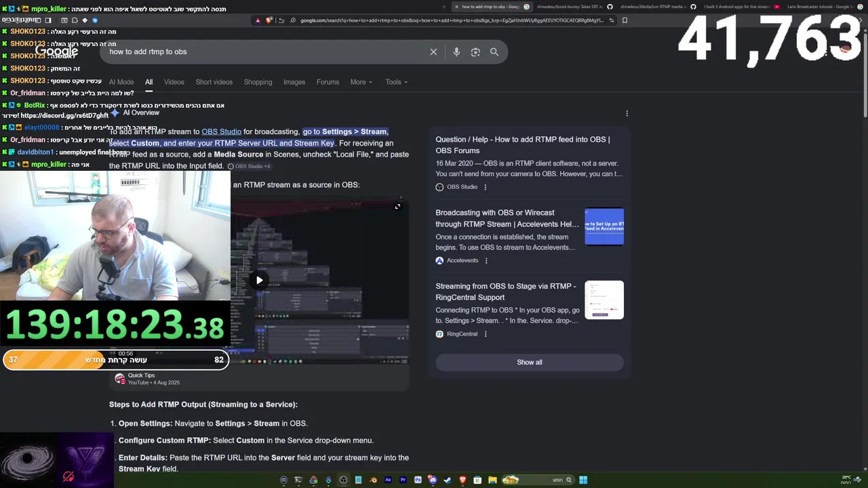Image resolution: width=868 pixels, height=488 pixels.
Task: Click the 'Steps to Add RTMP Output' heading
Action: pyautogui.click(x=203, y=405)
